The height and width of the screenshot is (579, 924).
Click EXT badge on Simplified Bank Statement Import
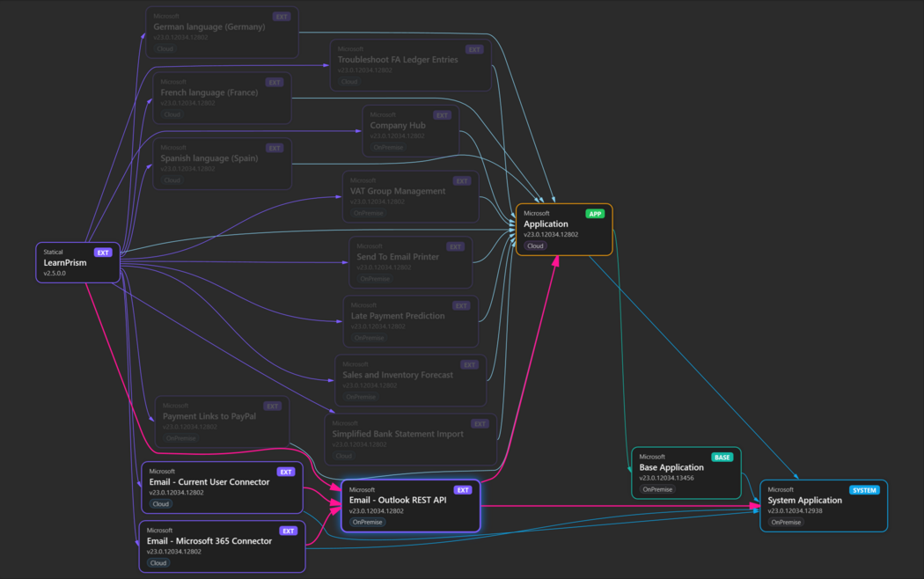(480, 423)
